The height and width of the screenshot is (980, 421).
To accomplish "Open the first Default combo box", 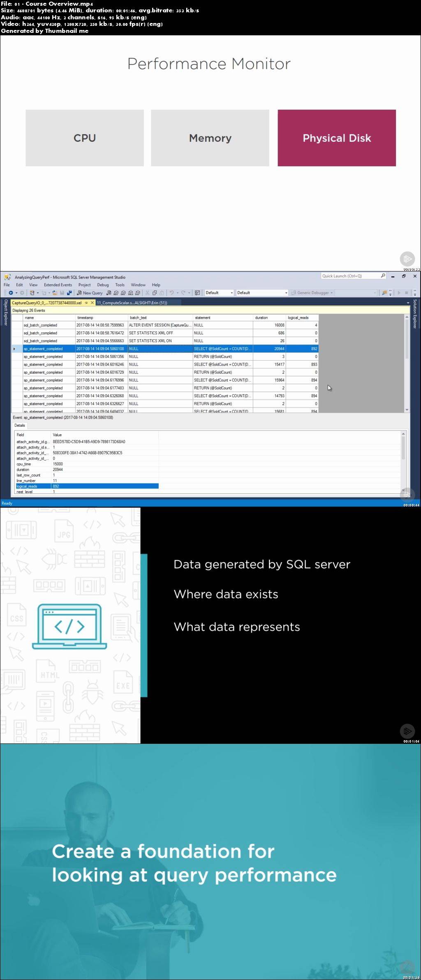I will click(x=219, y=293).
